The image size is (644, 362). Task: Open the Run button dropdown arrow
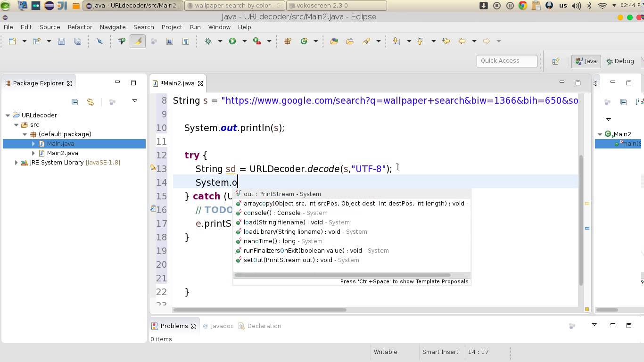coord(244,41)
